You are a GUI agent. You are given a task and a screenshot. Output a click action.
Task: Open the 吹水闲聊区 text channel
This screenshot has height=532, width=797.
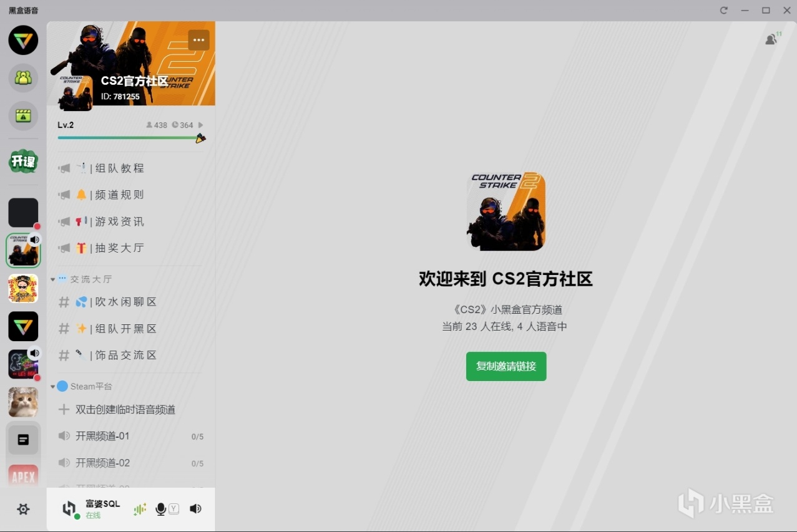coord(131,302)
